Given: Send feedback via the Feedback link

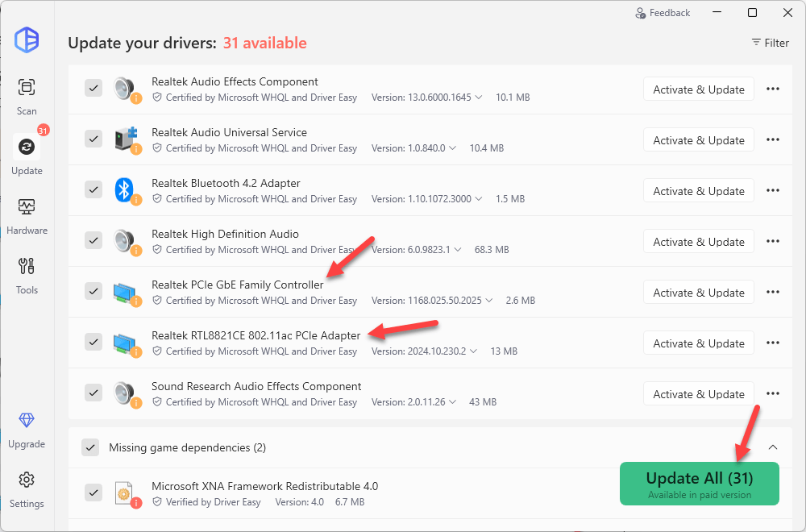Looking at the screenshot, I should point(663,13).
